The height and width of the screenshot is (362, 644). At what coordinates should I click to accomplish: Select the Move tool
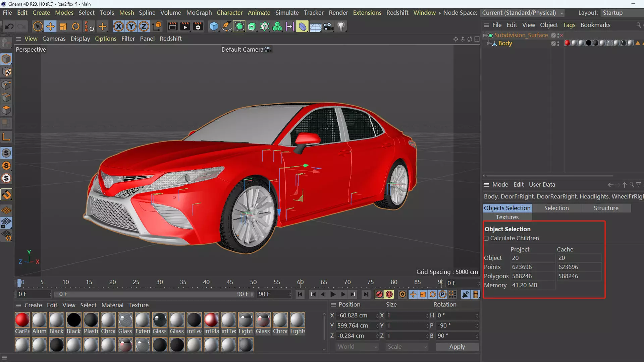pos(50,26)
